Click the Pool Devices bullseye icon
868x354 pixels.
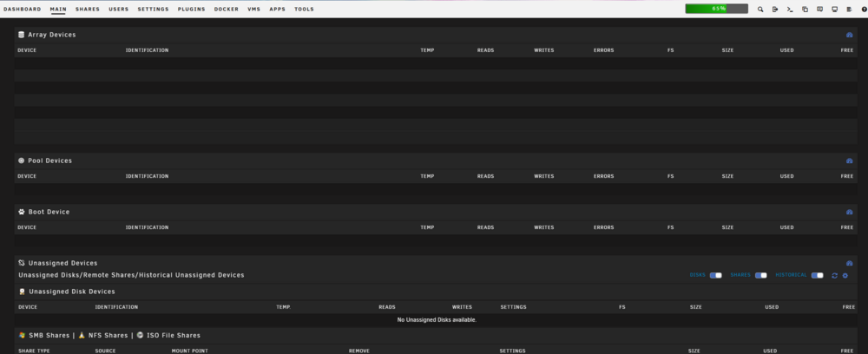[x=22, y=161]
